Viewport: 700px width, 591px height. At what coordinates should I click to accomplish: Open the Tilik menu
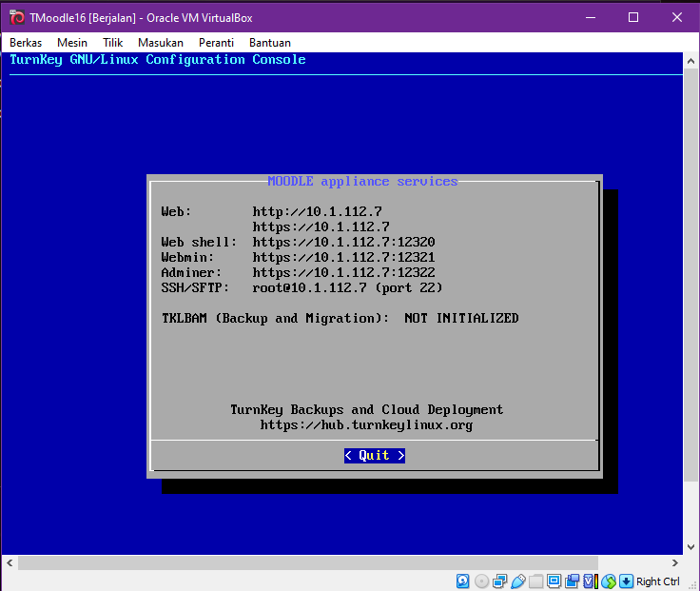pyautogui.click(x=112, y=43)
